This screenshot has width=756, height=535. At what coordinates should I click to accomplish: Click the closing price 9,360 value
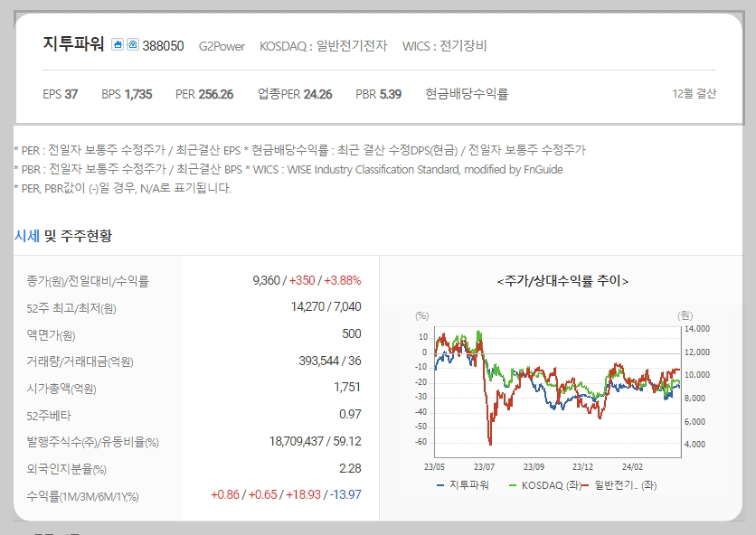266,280
